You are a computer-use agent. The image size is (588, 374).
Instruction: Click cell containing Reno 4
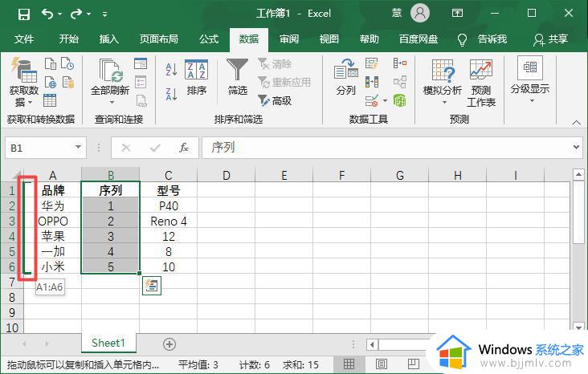[x=169, y=221]
